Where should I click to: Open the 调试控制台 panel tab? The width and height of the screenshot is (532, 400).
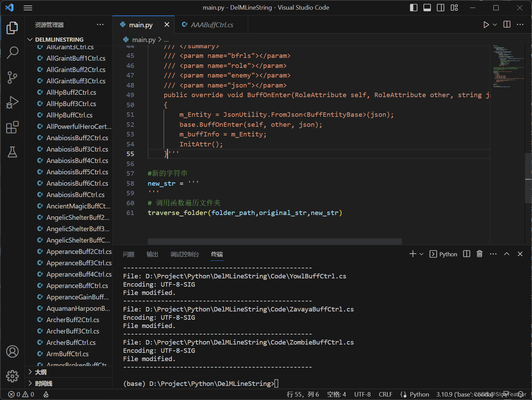pos(185,254)
